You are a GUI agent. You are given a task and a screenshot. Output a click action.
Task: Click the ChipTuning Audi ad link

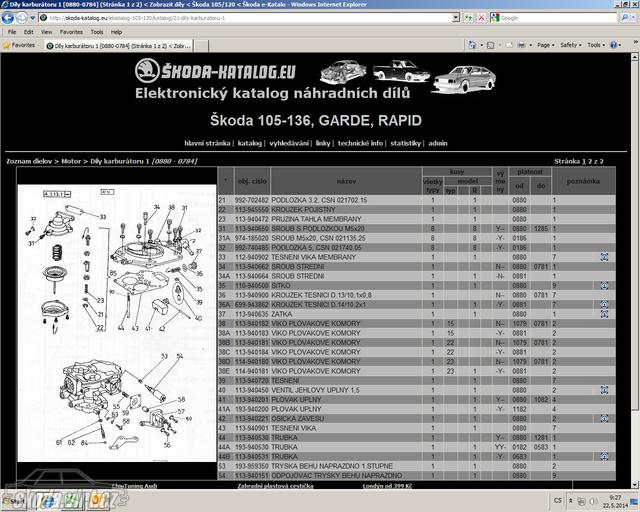tap(134, 486)
